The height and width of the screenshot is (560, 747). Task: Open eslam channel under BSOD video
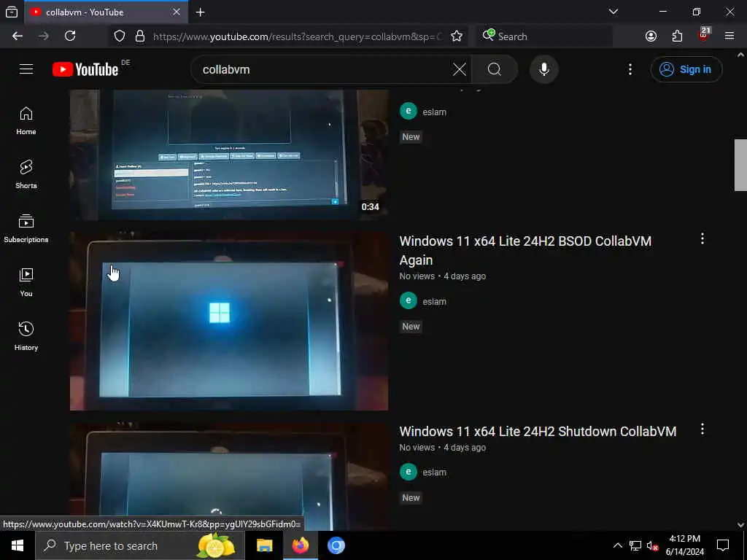point(434,302)
